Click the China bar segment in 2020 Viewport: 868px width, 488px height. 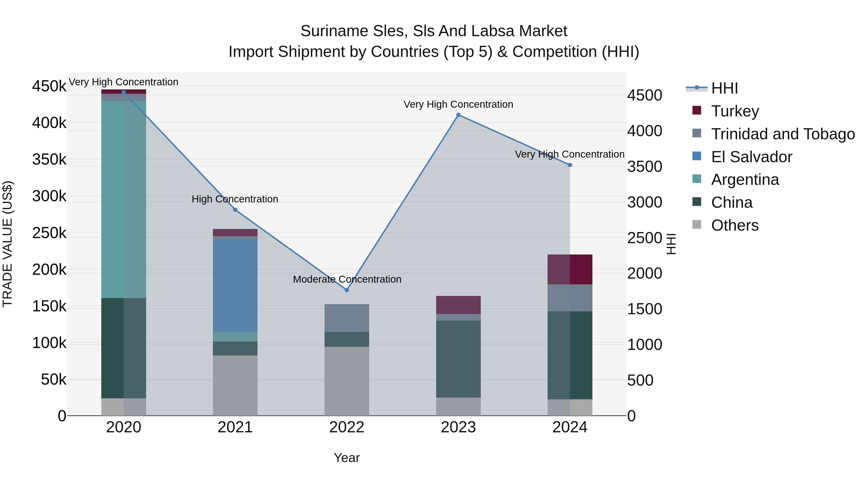pos(124,348)
